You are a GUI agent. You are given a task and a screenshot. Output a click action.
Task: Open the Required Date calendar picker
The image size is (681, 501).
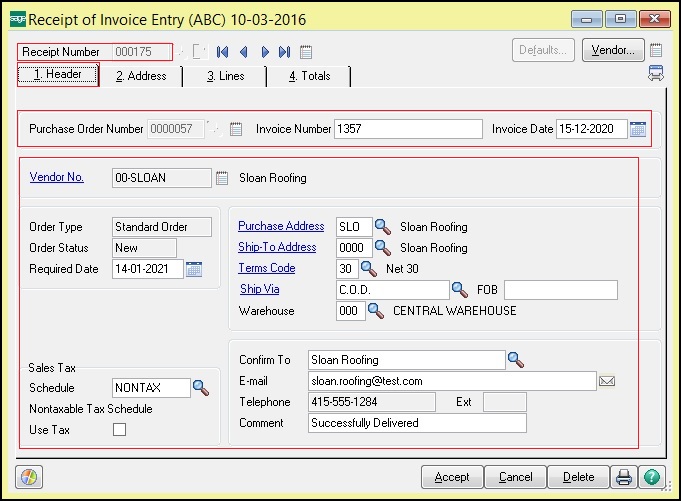[x=194, y=268]
